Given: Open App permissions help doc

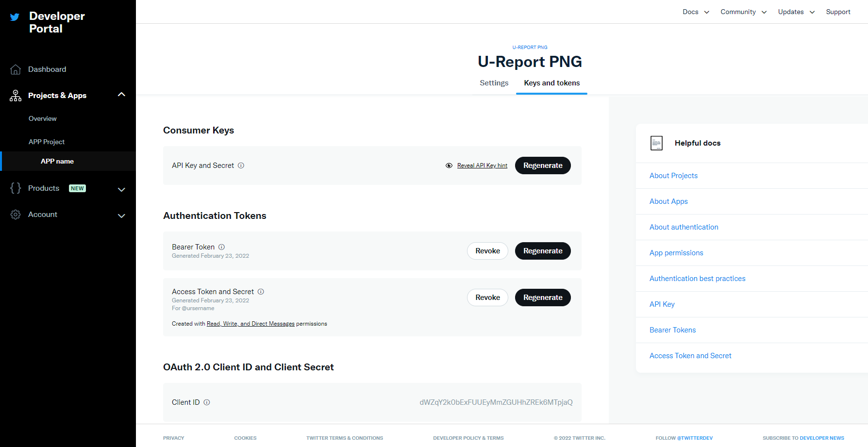Looking at the screenshot, I should coord(676,253).
